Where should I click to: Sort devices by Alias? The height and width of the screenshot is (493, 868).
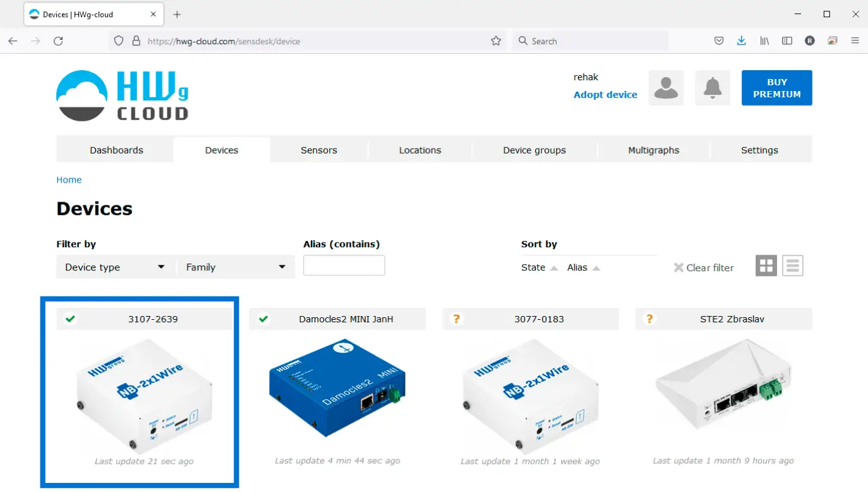(584, 267)
